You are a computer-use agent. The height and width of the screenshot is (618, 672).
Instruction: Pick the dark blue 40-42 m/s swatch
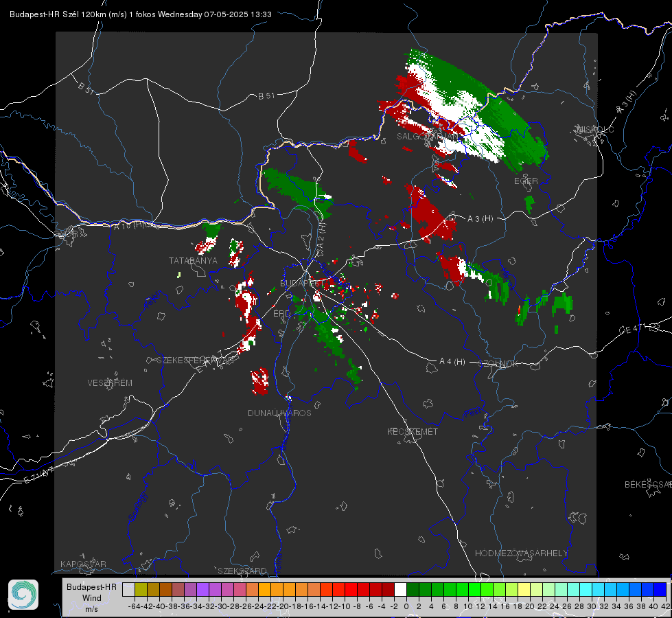pos(660,590)
